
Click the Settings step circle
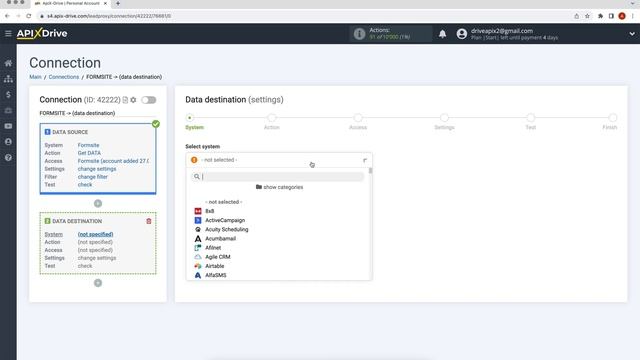coord(444,118)
